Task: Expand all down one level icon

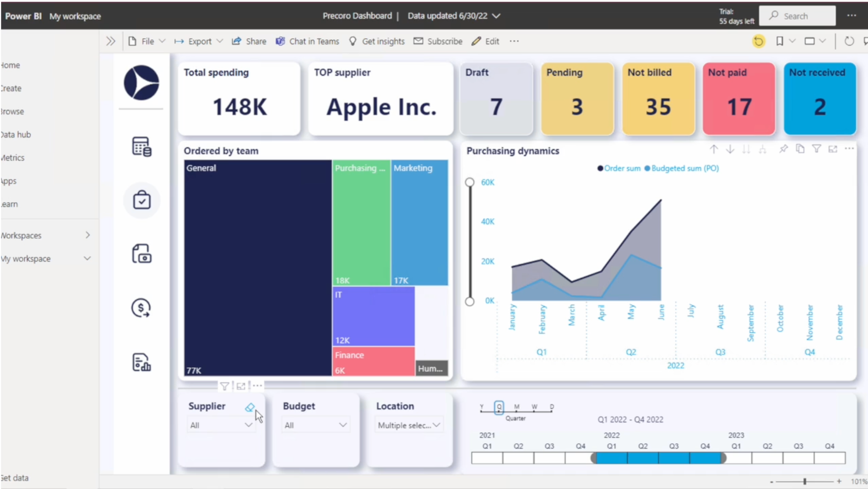Action: pos(762,149)
